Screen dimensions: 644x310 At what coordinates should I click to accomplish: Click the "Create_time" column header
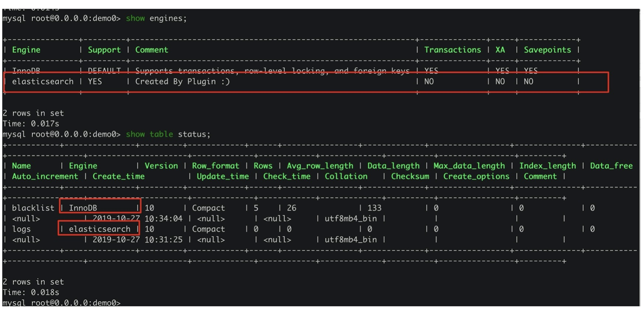[x=119, y=176]
